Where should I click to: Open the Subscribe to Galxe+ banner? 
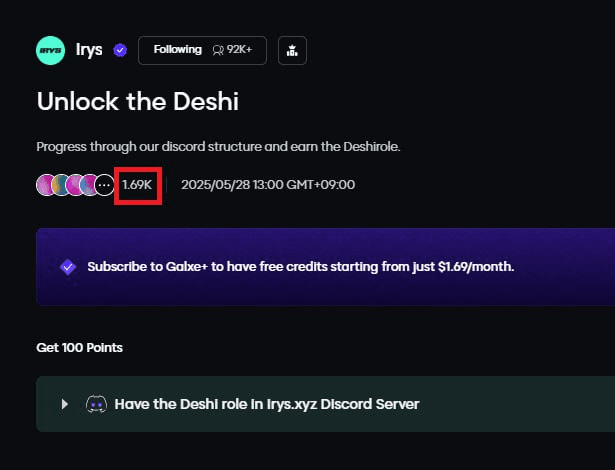coord(326,267)
